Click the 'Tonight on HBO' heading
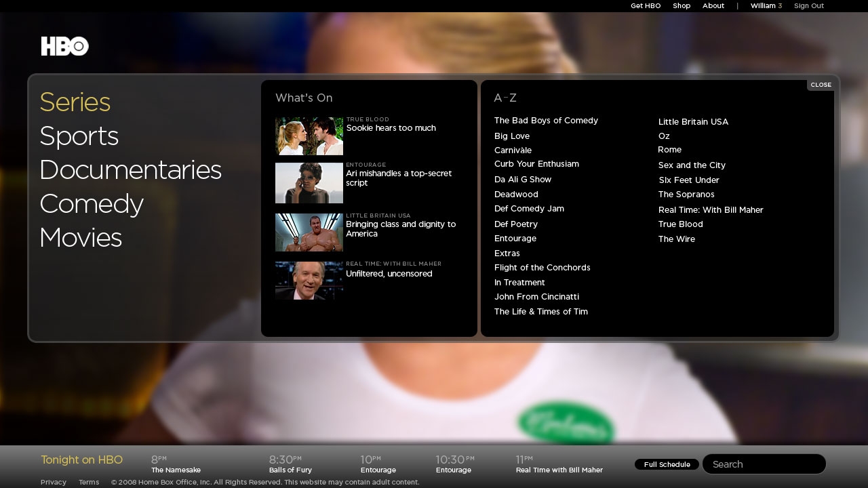 pos(81,460)
